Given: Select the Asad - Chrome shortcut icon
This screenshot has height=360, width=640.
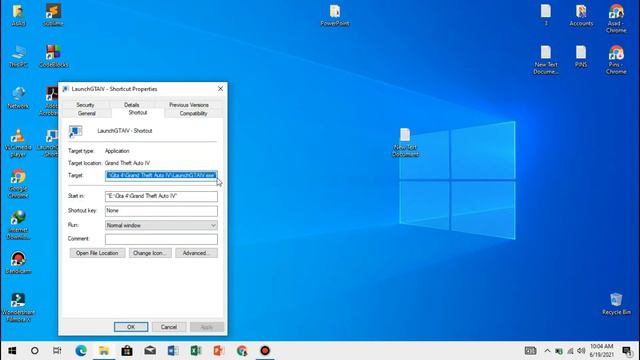Looking at the screenshot, I should click(616, 18).
